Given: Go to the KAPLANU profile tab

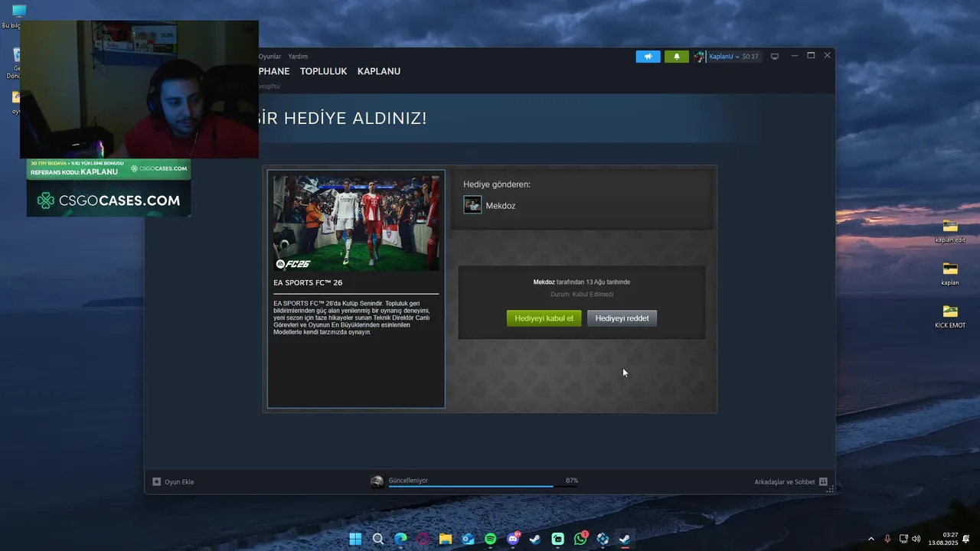Looking at the screenshot, I should 379,71.
